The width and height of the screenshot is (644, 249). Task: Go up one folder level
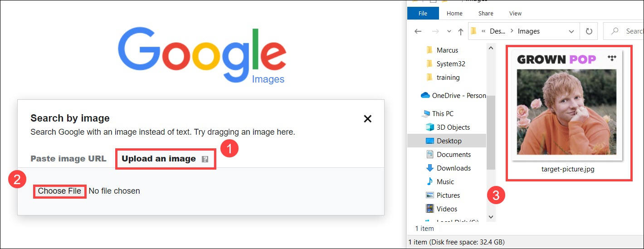pos(460,31)
